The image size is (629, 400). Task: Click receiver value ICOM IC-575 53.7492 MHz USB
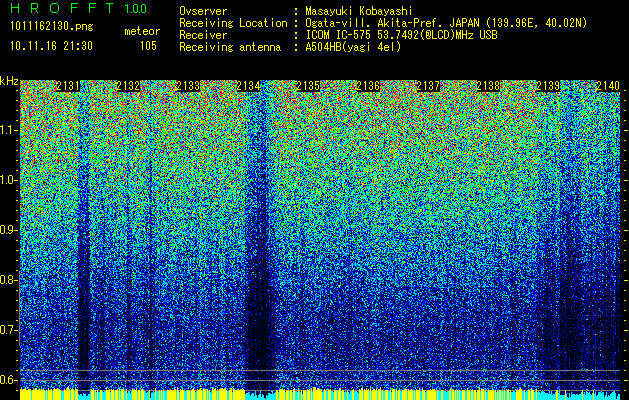401,35
